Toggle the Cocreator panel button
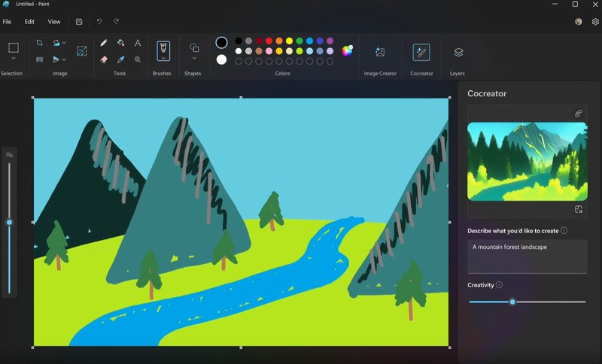Screen dimensions: 602x364 tap(421, 52)
